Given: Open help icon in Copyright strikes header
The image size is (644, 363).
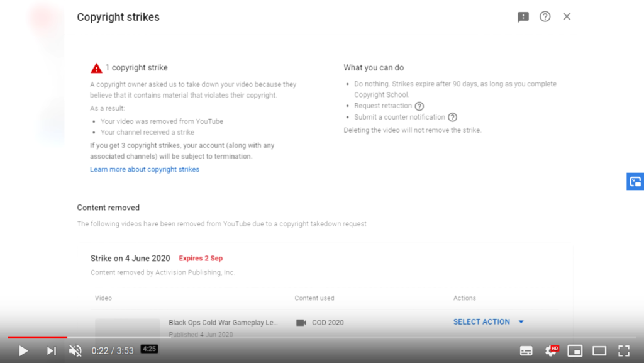Looking at the screenshot, I should [545, 16].
